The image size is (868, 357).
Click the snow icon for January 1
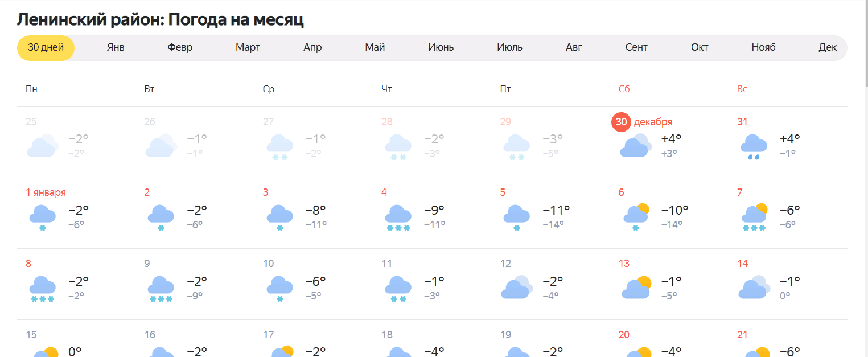tap(43, 217)
